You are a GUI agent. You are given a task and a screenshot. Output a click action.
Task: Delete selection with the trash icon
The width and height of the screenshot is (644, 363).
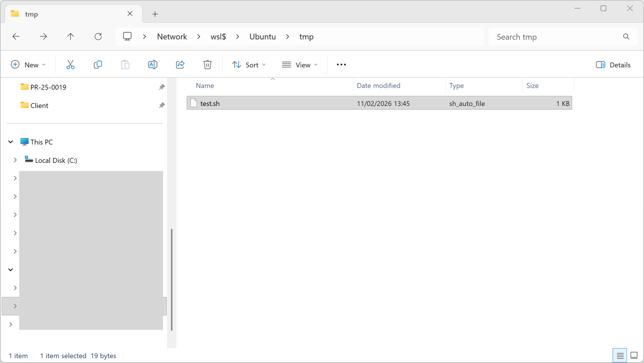click(207, 64)
